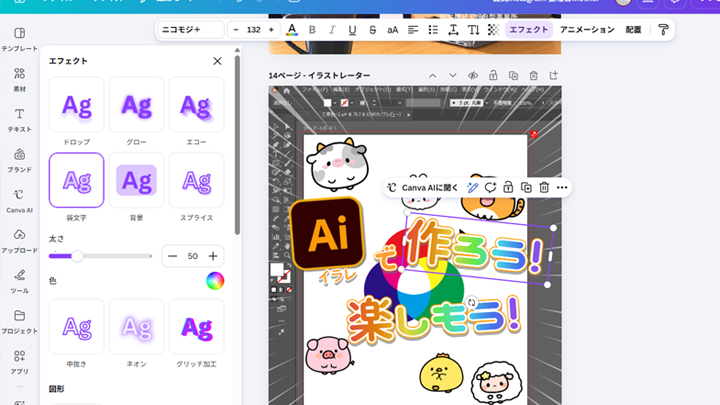Open the プロジェクト sidebar panel
The width and height of the screenshot is (720, 405).
click(x=19, y=322)
